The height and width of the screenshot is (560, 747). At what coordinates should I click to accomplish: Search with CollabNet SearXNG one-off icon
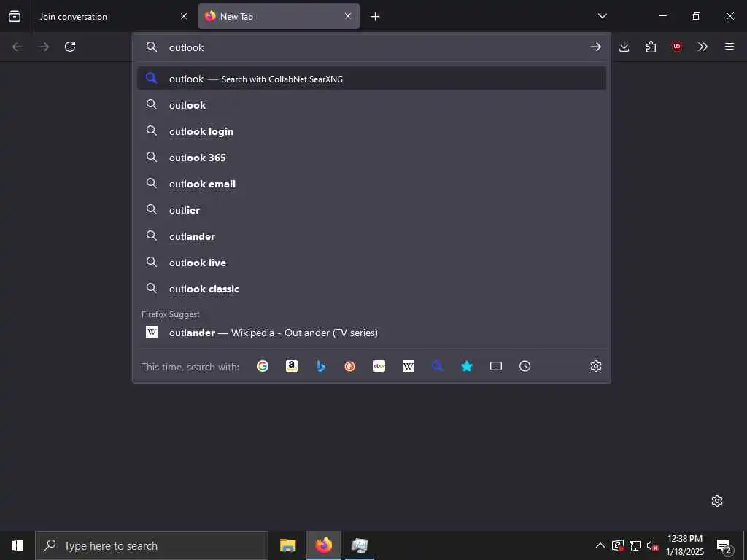438,366
